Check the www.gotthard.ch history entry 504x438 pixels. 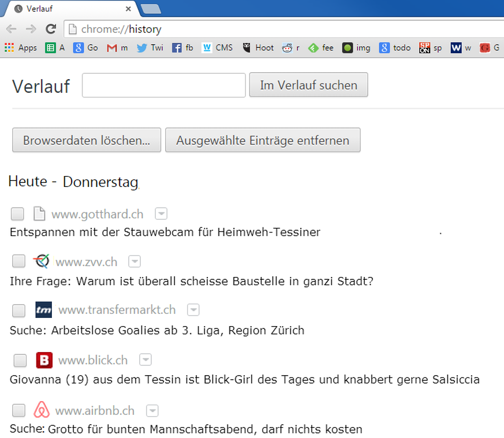tap(17, 214)
